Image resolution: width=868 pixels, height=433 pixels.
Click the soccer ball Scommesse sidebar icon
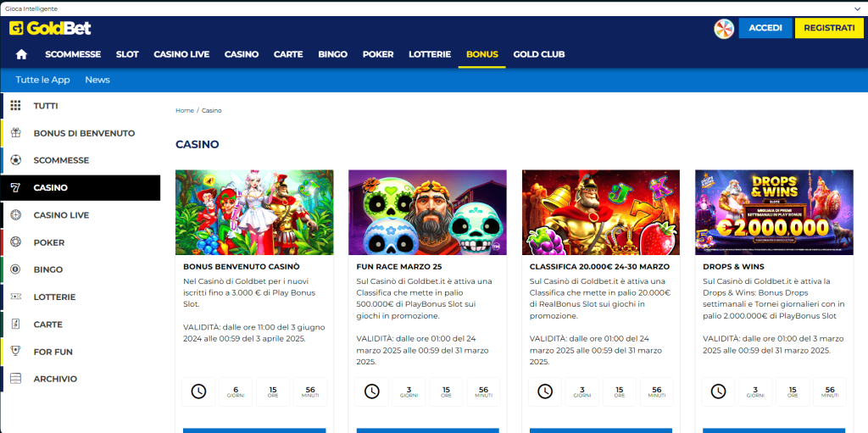point(15,160)
